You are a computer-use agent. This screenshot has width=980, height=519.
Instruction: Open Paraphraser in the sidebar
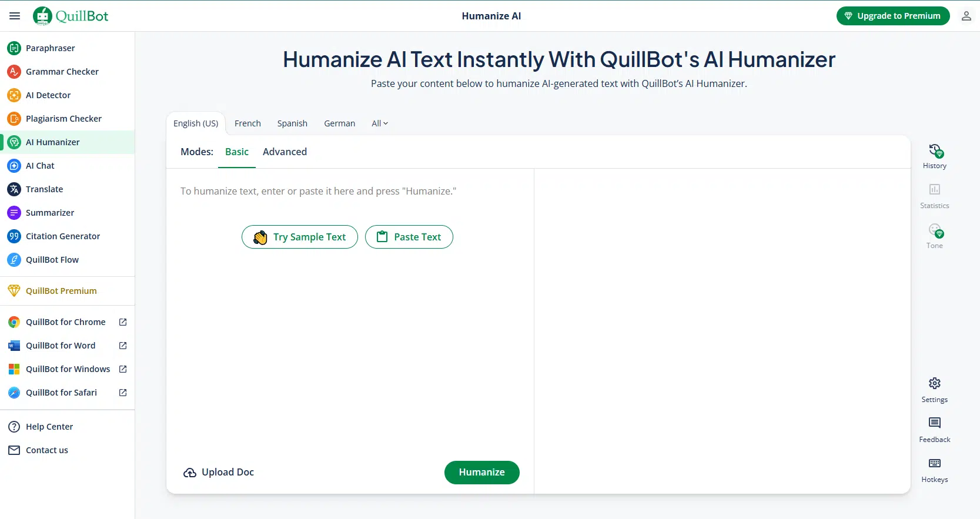pyautogui.click(x=51, y=48)
